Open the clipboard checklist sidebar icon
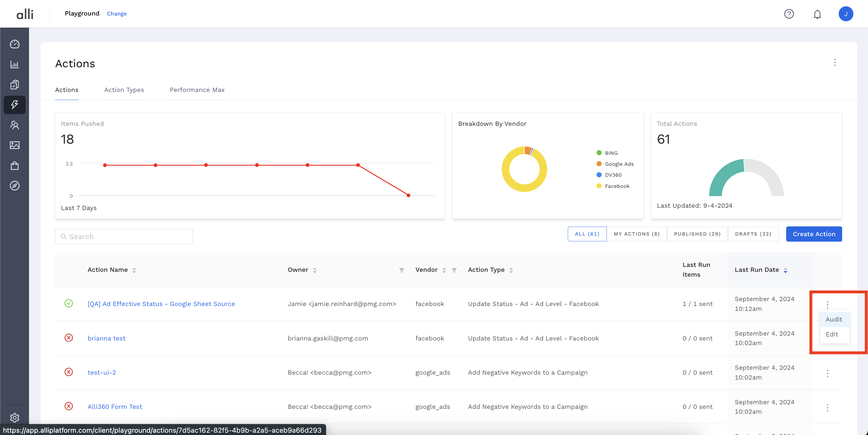 click(14, 85)
